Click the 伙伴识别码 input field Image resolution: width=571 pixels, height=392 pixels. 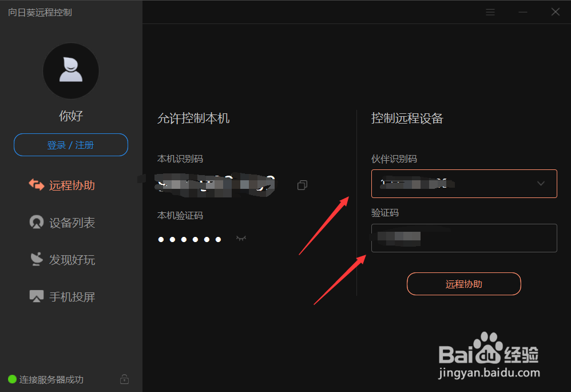coord(464,184)
